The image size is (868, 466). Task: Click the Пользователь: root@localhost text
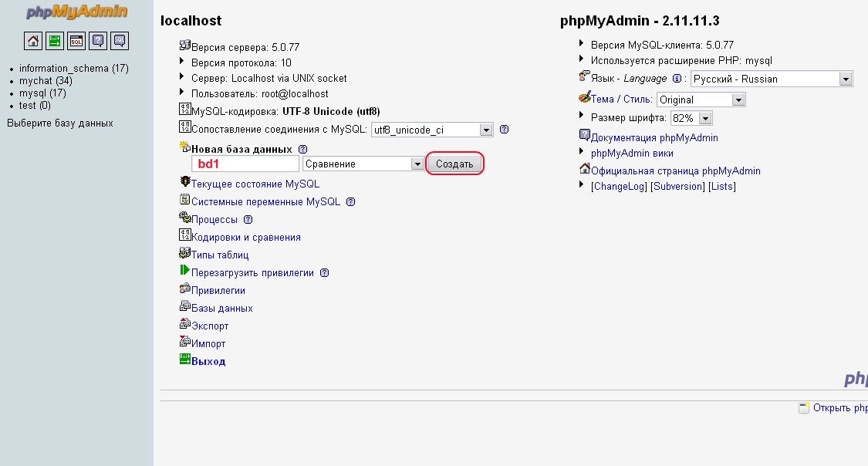pyautogui.click(x=259, y=94)
